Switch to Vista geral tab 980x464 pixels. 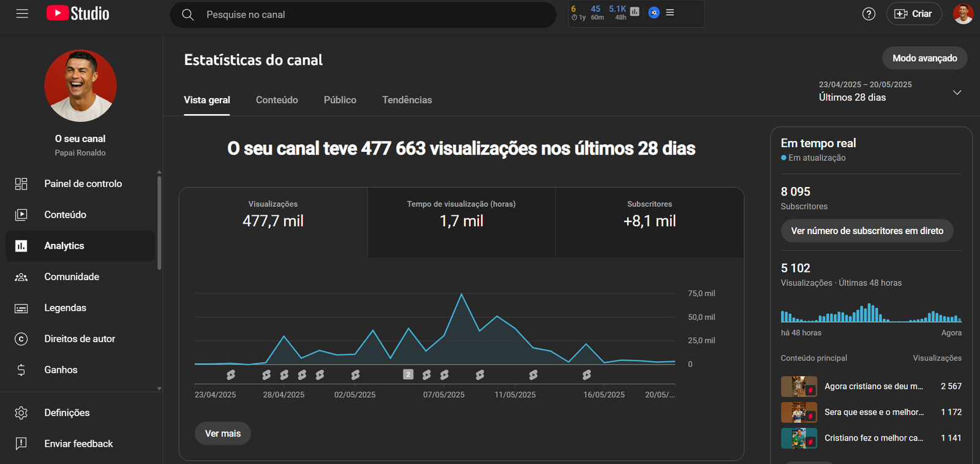(207, 100)
